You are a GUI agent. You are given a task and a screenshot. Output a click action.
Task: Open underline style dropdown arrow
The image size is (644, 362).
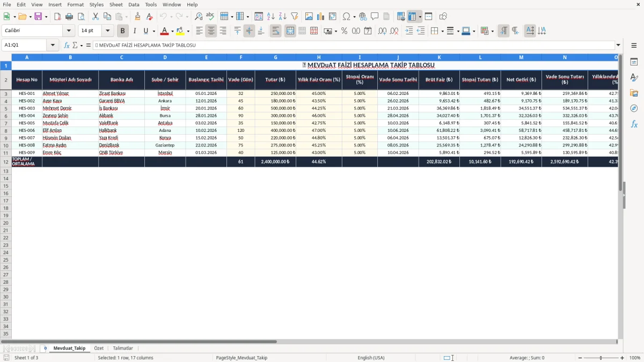(x=153, y=31)
